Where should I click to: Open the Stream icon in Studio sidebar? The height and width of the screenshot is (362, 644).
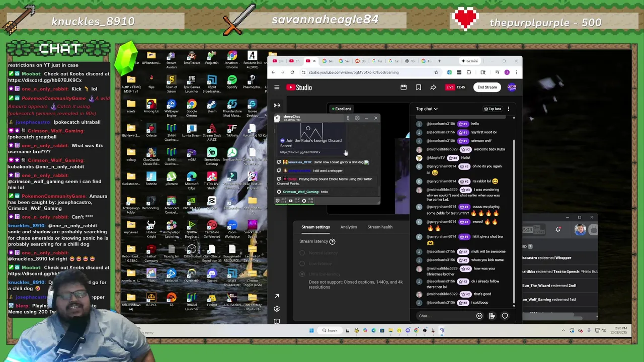click(x=277, y=105)
